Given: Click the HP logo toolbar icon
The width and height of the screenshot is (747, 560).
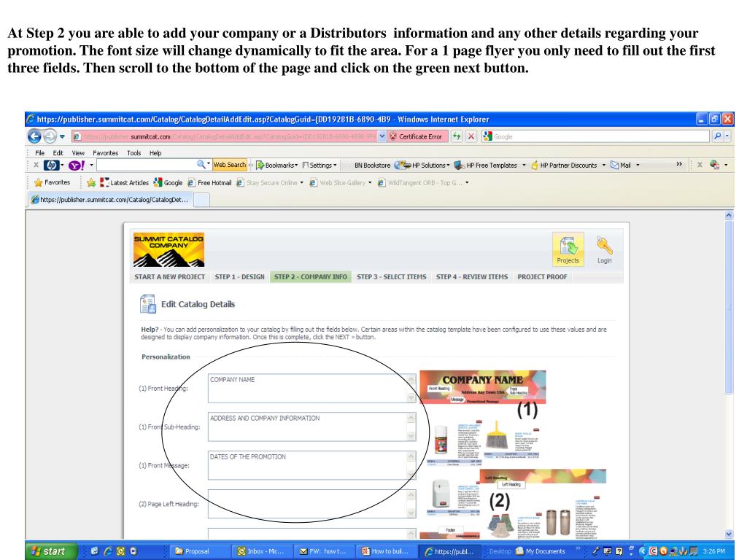Looking at the screenshot, I should 52,166.
